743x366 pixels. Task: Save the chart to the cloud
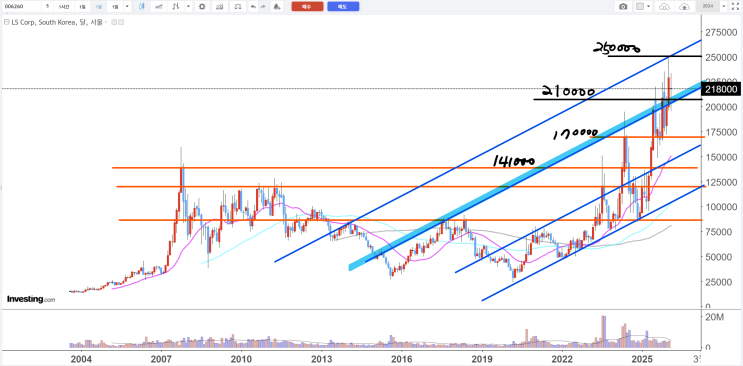[684, 7]
